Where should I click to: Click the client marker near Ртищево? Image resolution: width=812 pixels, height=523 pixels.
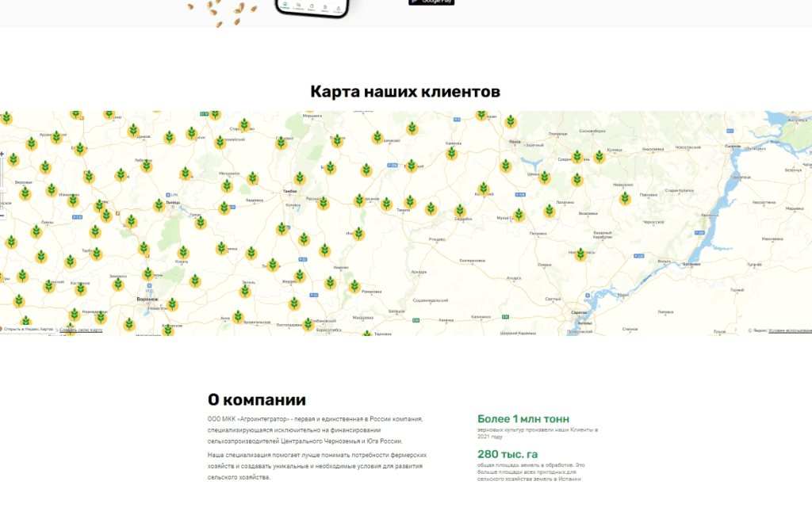[431, 208]
